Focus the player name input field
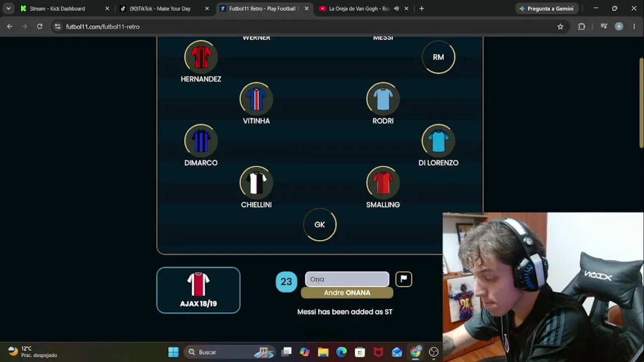644x362 pixels. pyautogui.click(x=347, y=279)
